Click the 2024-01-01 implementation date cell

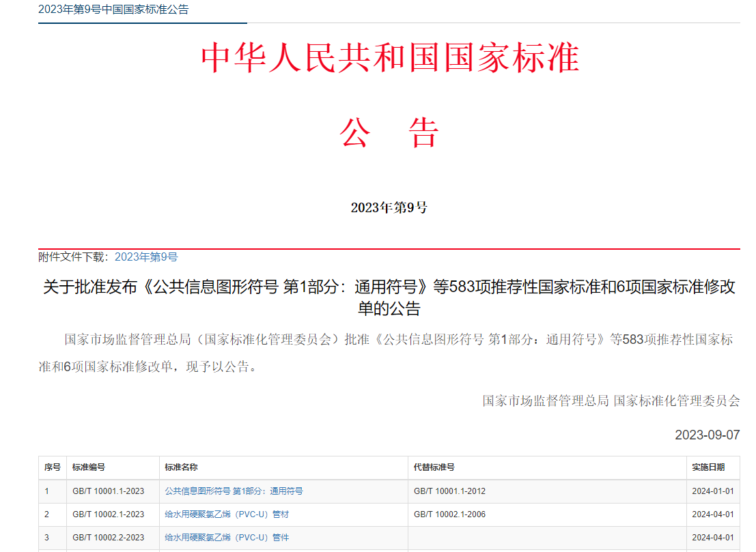pos(712,491)
